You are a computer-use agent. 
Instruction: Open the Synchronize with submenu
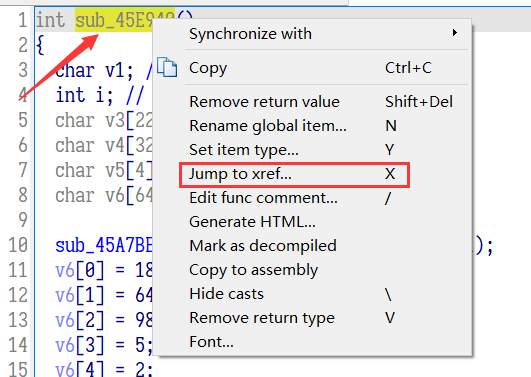point(312,34)
